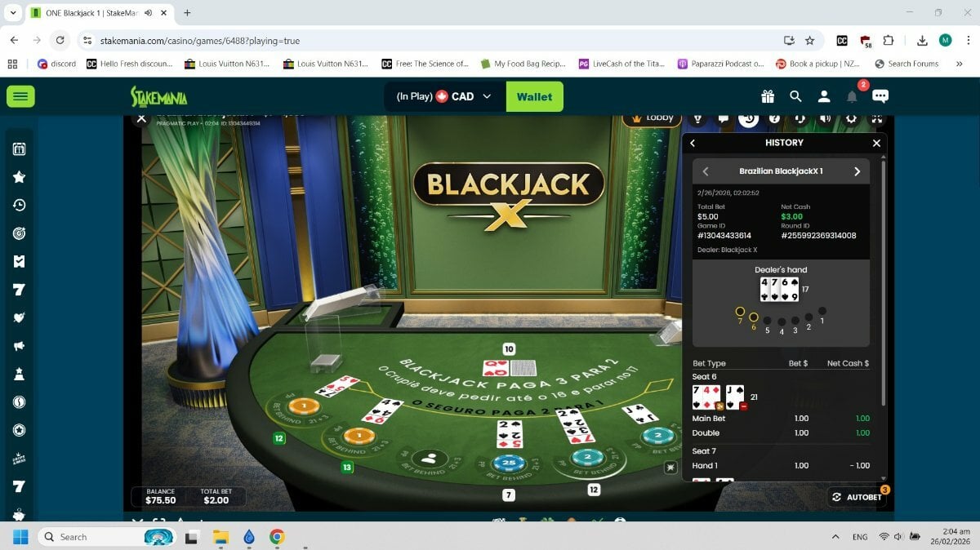Take the empty seat at table
Image resolution: width=980 pixels, height=550 pixels.
pyautogui.click(x=424, y=459)
